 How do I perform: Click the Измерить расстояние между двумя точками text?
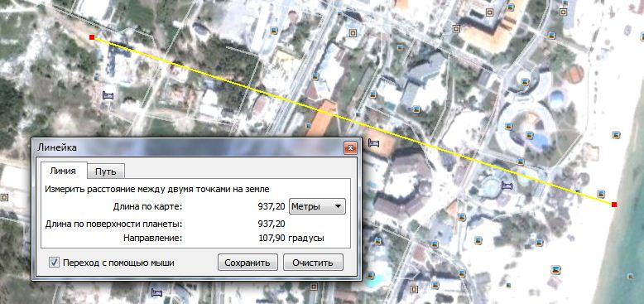pos(157,190)
